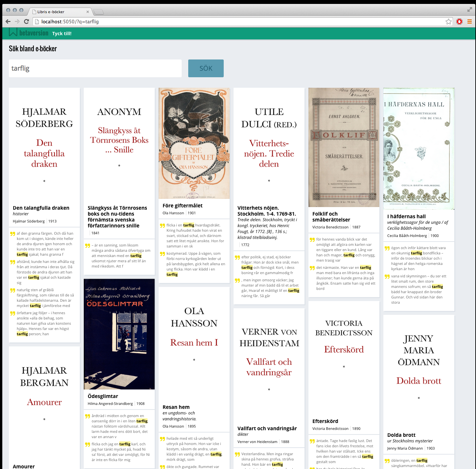This screenshot has height=469, width=476.
Task: Click author name Jenny Maria Ödmann
Action: 405,448
